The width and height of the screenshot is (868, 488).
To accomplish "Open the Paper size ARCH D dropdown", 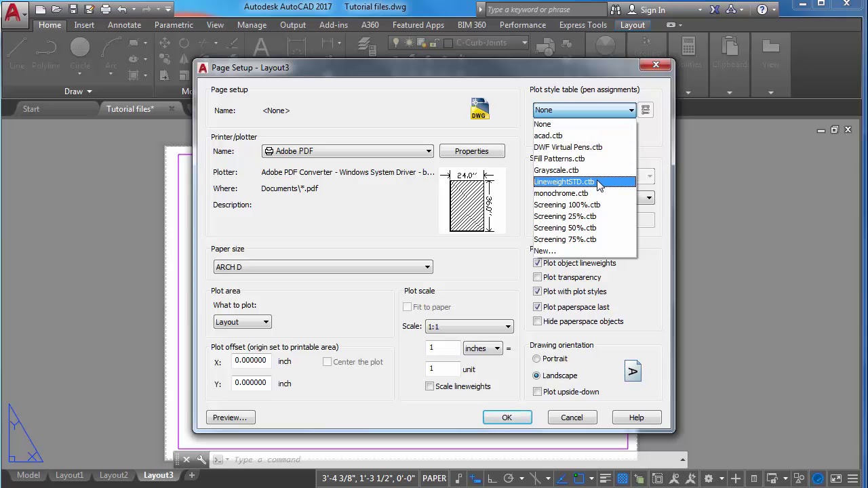I will [323, 267].
